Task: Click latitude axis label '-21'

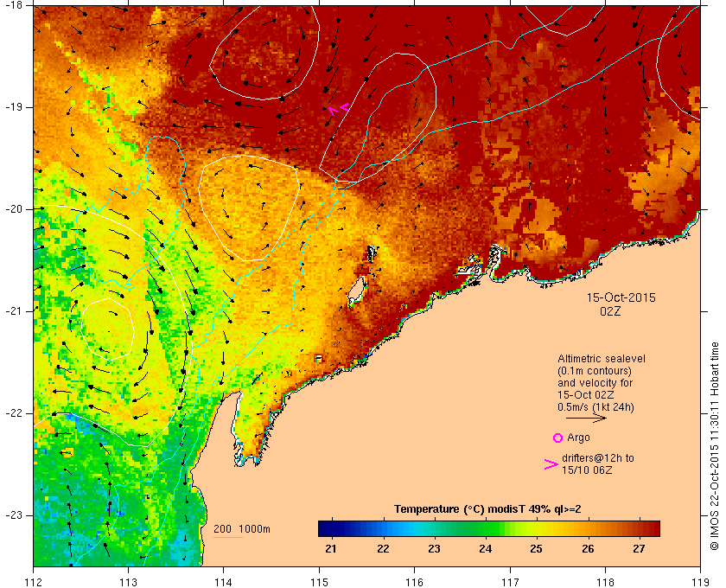Action: tap(12, 311)
